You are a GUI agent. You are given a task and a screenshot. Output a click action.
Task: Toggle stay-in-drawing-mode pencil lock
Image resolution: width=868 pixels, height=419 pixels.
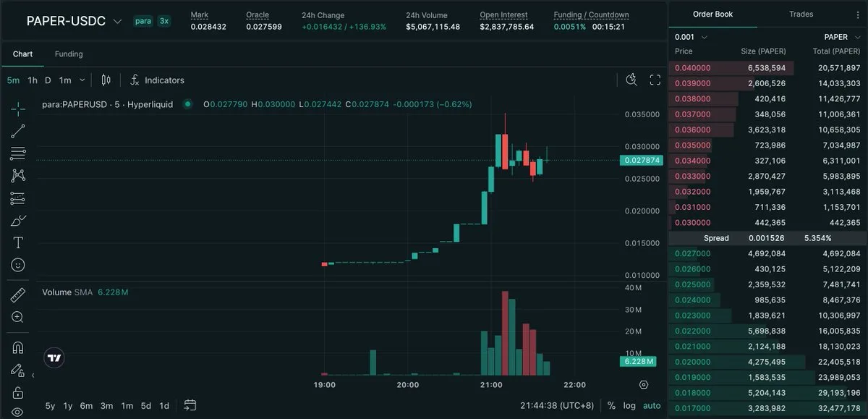pyautogui.click(x=18, y=371)
